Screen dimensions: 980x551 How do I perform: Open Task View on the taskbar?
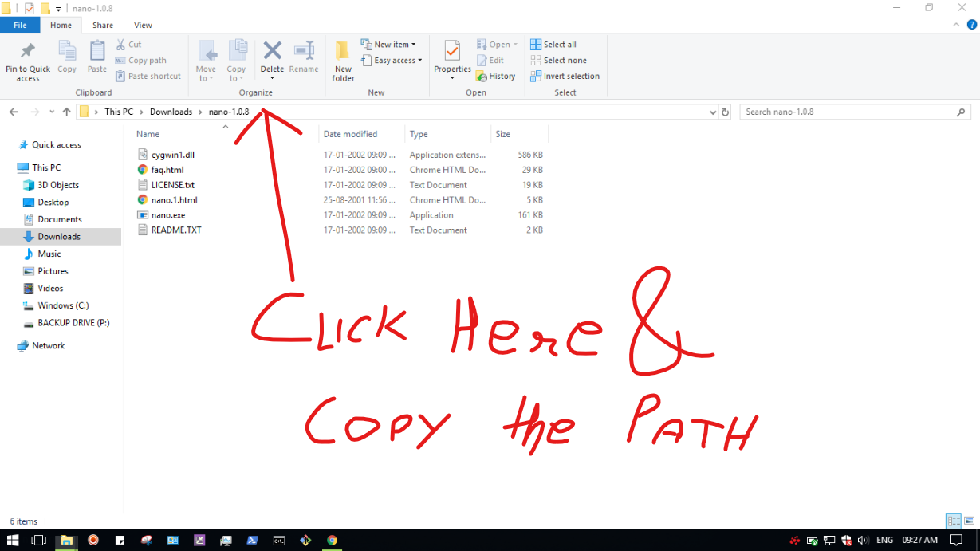38,540
